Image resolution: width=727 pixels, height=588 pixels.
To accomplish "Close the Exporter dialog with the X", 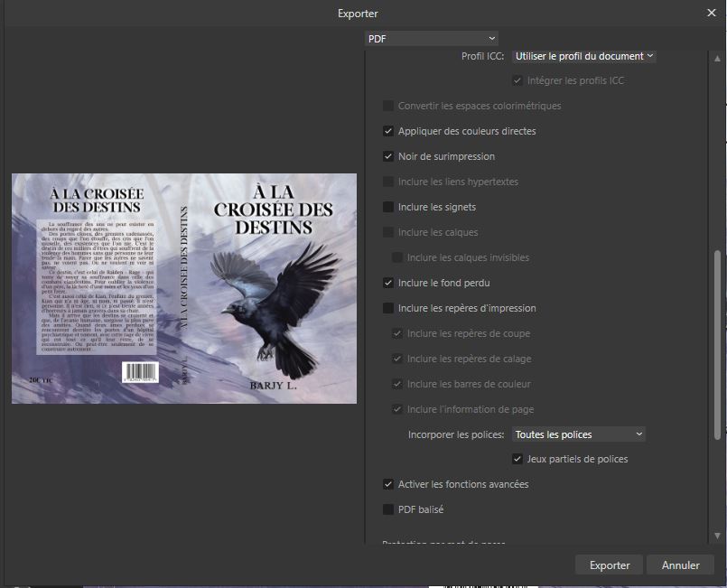I will 712,13.
